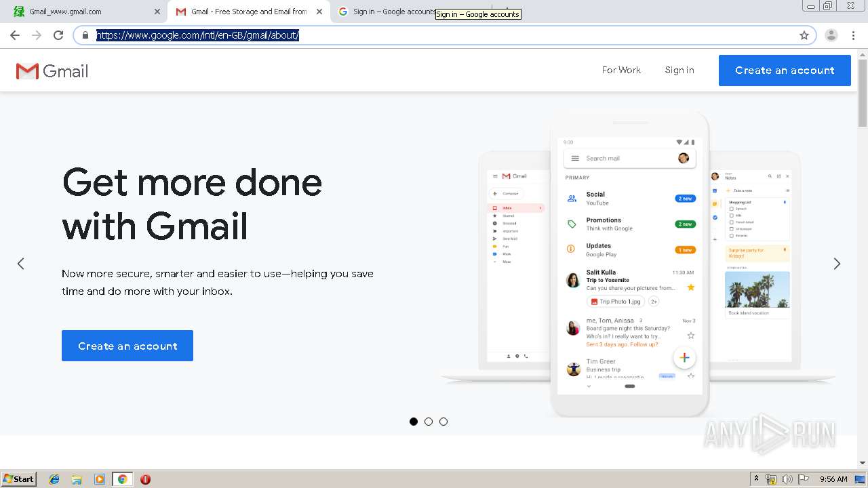The width and height of the screenshot is (868, 488).
Task: Open Action Center flag icon
Action: click(x=804, y=479)
